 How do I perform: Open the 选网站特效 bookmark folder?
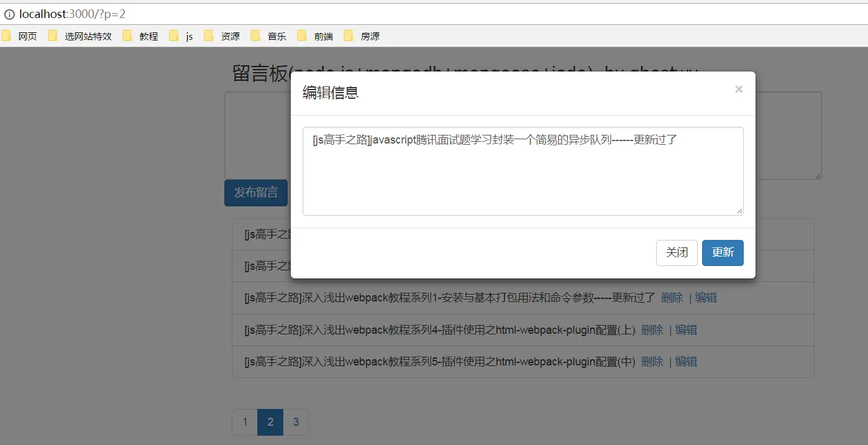point(80,36)
